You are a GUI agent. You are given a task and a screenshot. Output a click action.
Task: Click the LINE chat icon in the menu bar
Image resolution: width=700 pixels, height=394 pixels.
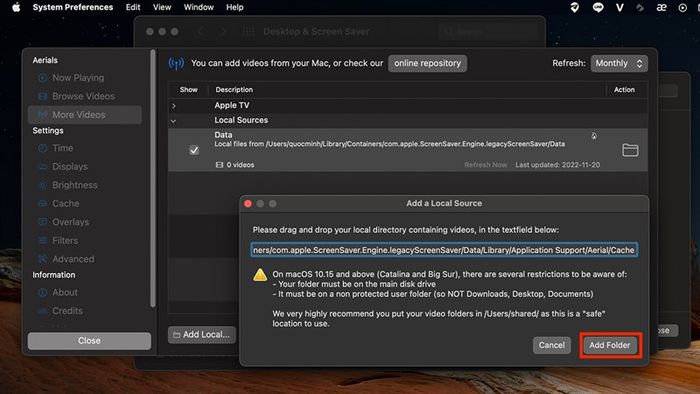598,7
